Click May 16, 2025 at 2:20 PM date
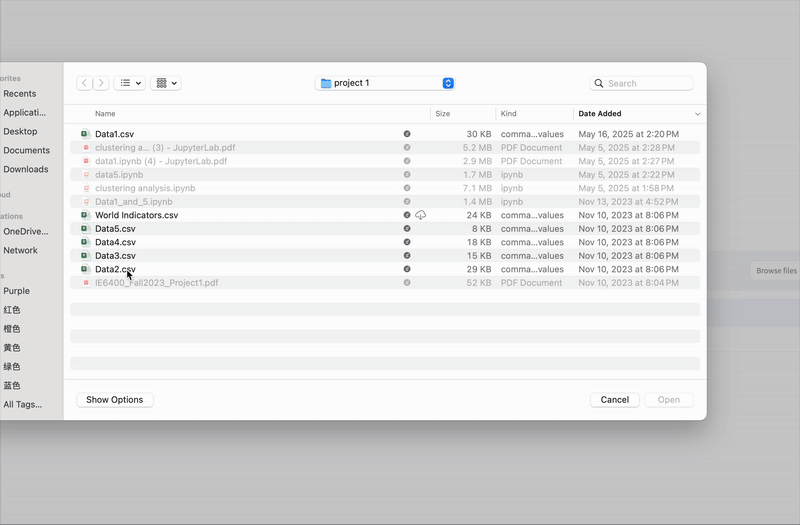The width and height of the screenshot is (800, 525). 629,134
